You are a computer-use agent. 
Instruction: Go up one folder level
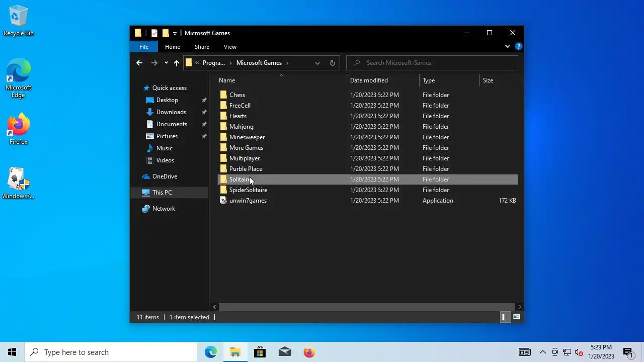click(x=176, y=63)
